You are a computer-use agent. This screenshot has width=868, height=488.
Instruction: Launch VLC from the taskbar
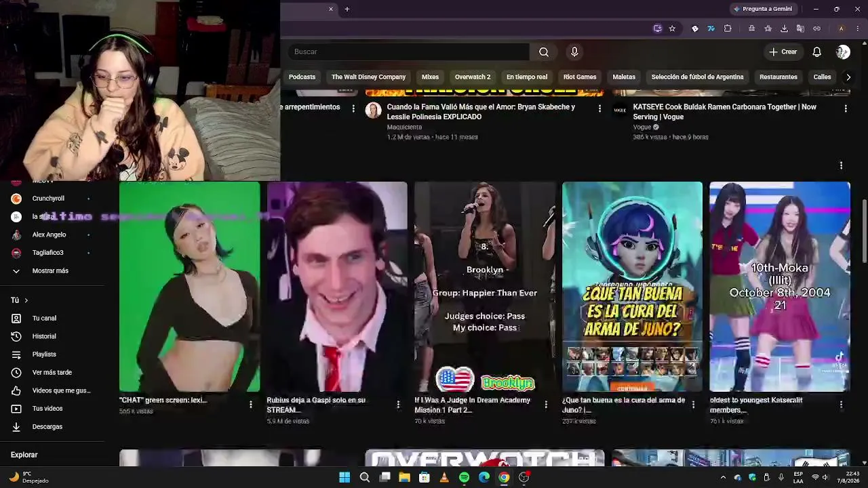[444, 477]
